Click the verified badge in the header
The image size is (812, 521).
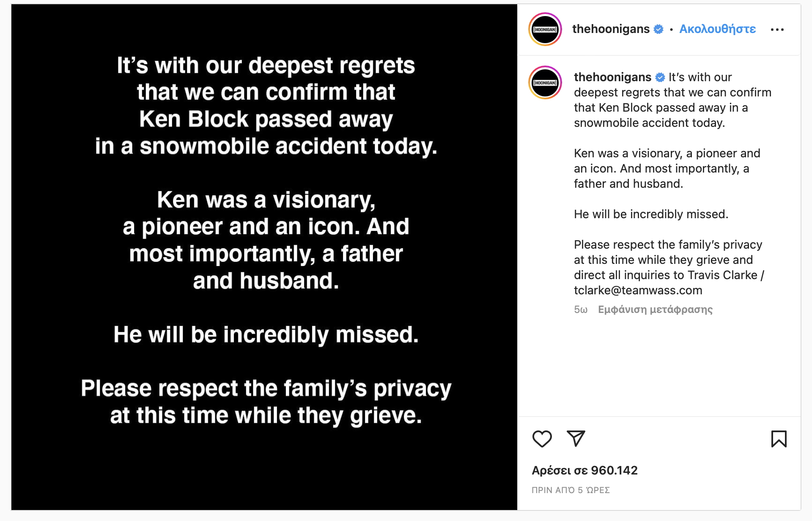(658, 29)
